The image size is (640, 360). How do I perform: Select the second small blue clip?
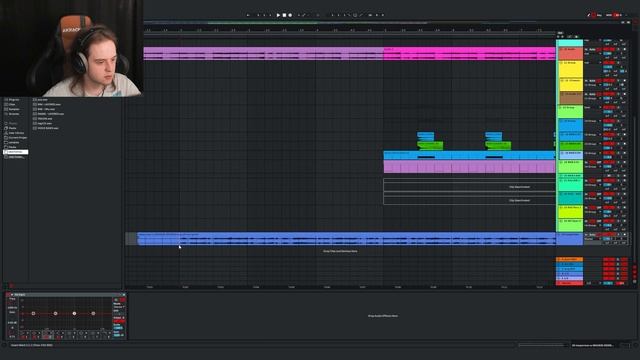pyautogui.click(x=493, y=136)
